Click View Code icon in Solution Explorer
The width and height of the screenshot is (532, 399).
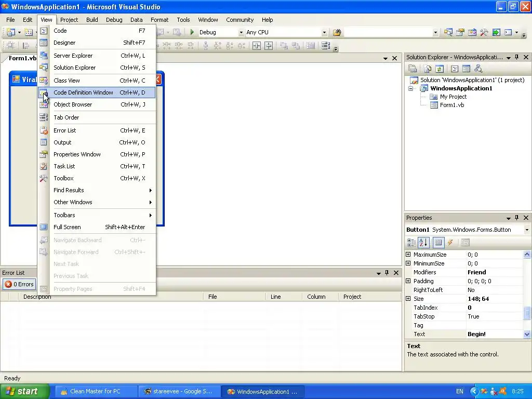coord(455,69)
